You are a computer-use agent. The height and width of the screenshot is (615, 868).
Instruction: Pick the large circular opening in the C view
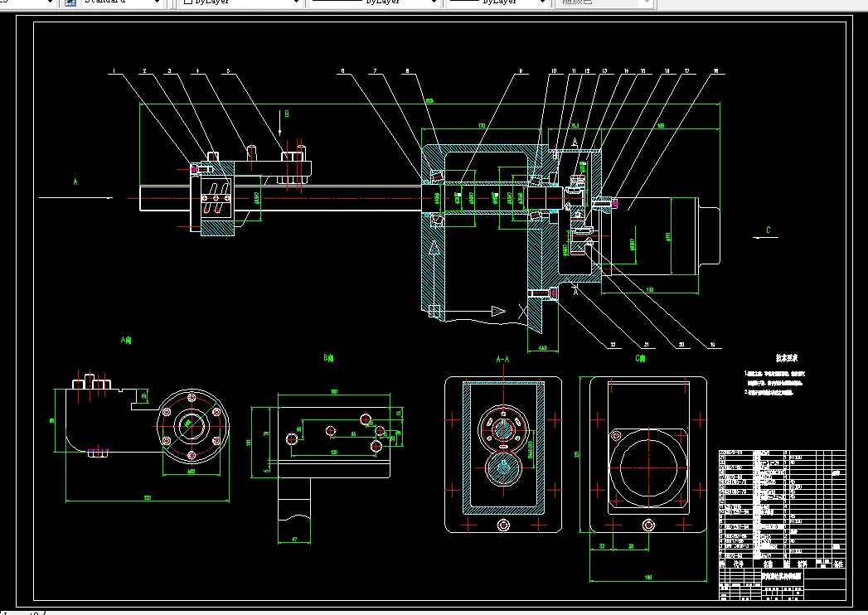click(647, 468)
